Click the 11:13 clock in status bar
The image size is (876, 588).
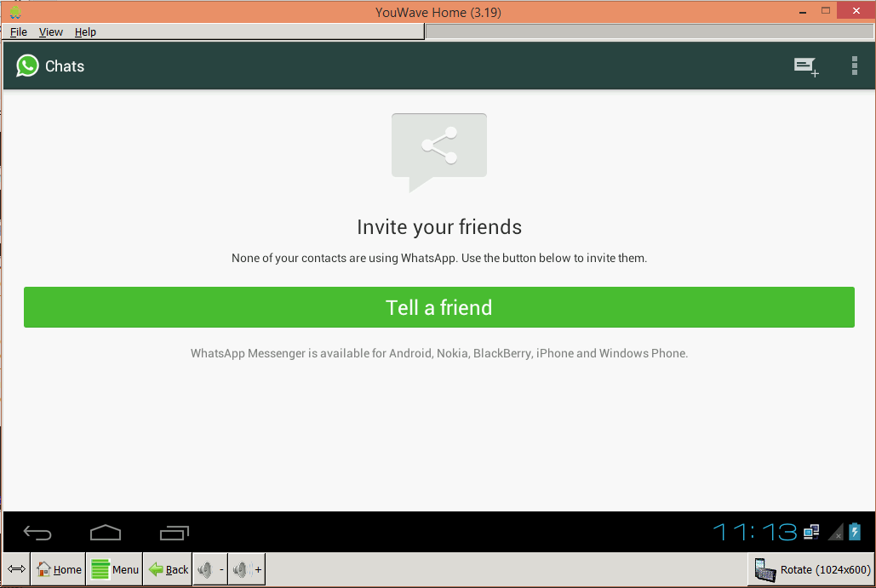[755, 532]
